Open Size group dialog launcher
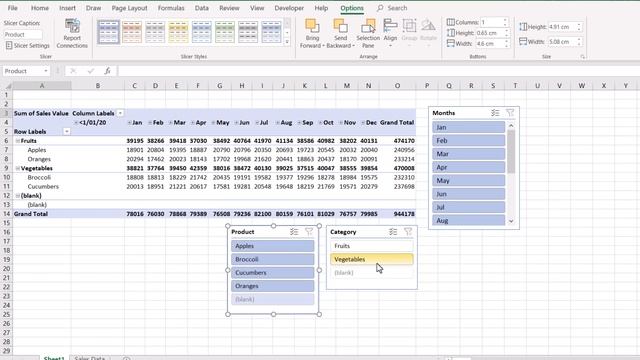Image resolution: width=640 pixels, height=360 pixels. pyautogui.click(x=582, y=57)
